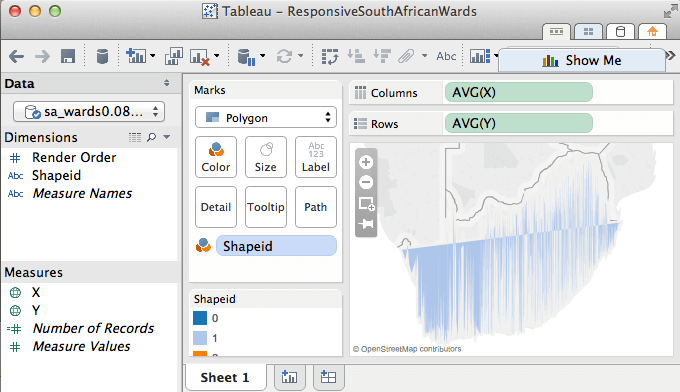
Task: Click the new worksheet toolbar icon
Action: point(136,56)
